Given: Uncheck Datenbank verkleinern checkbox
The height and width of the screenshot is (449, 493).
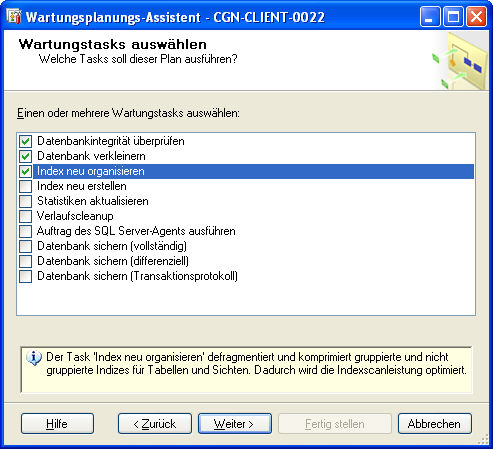Looking at the screenshot, I should coord(25,156).
